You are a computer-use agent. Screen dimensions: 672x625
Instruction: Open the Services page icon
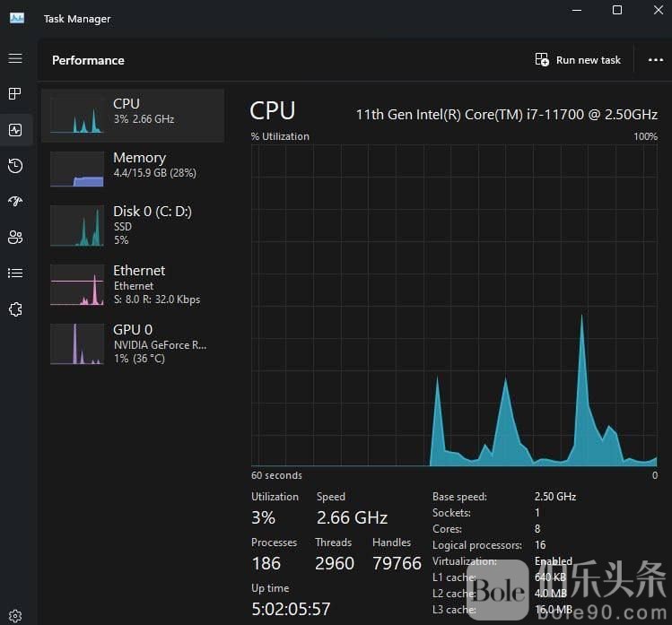click(15, 308)
